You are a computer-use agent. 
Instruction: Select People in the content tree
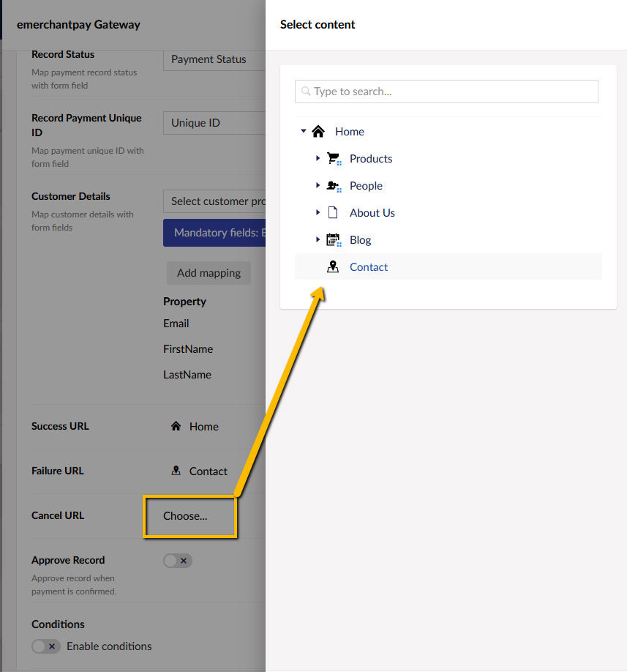click(367, 186)
